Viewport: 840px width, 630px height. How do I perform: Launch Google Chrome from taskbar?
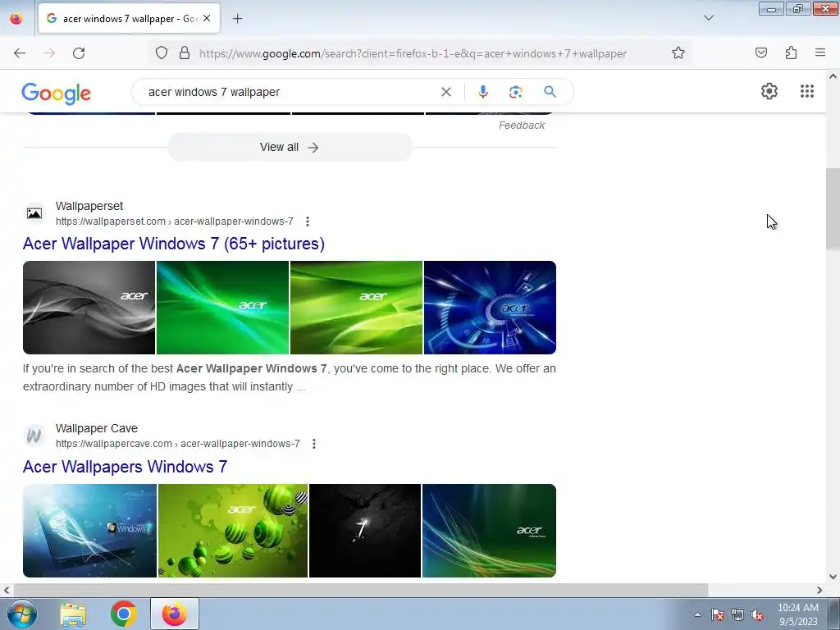click(123, 614)
